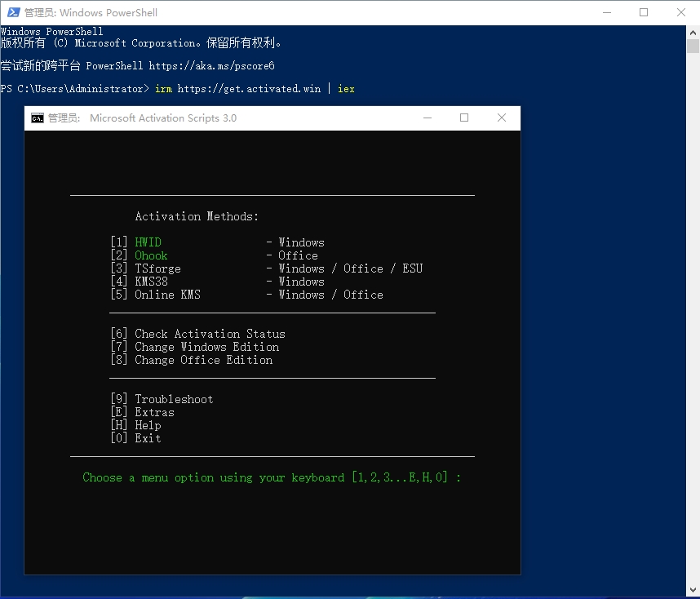The image size is (700, 599).
Task: Click the 'Choose a menu option' prompt
Action: [272, 477]
